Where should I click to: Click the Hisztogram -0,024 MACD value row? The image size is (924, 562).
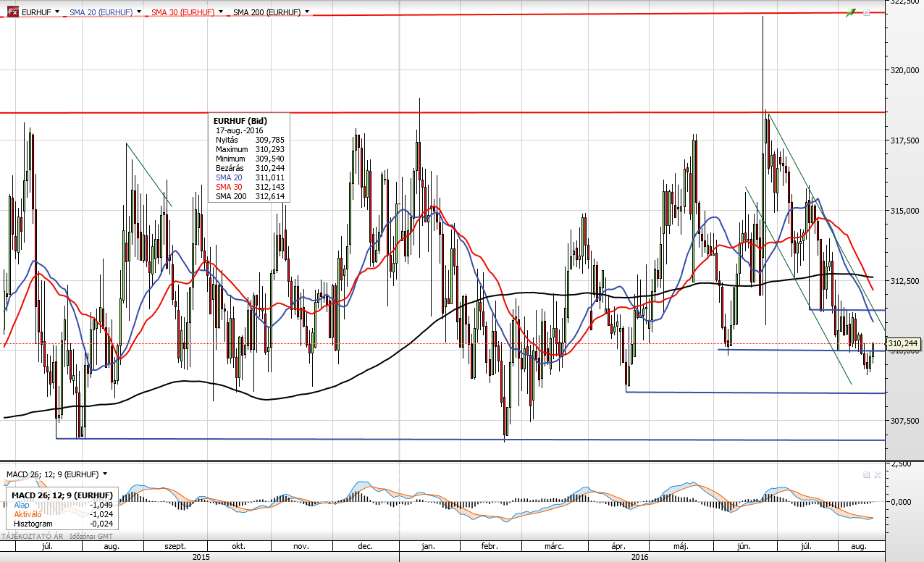click(x=62, y=524)
